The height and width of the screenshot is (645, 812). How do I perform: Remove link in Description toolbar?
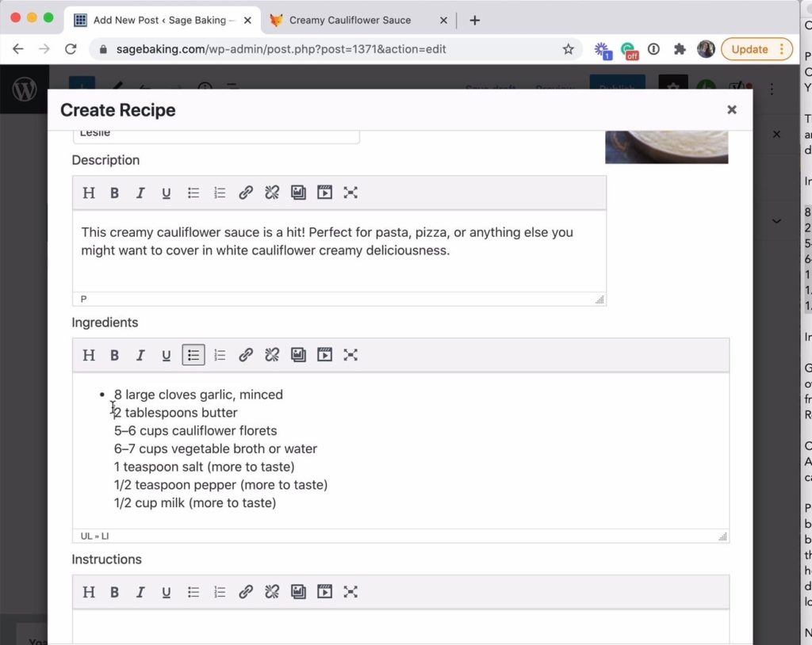pyautogui.click(x=272, y=193)
